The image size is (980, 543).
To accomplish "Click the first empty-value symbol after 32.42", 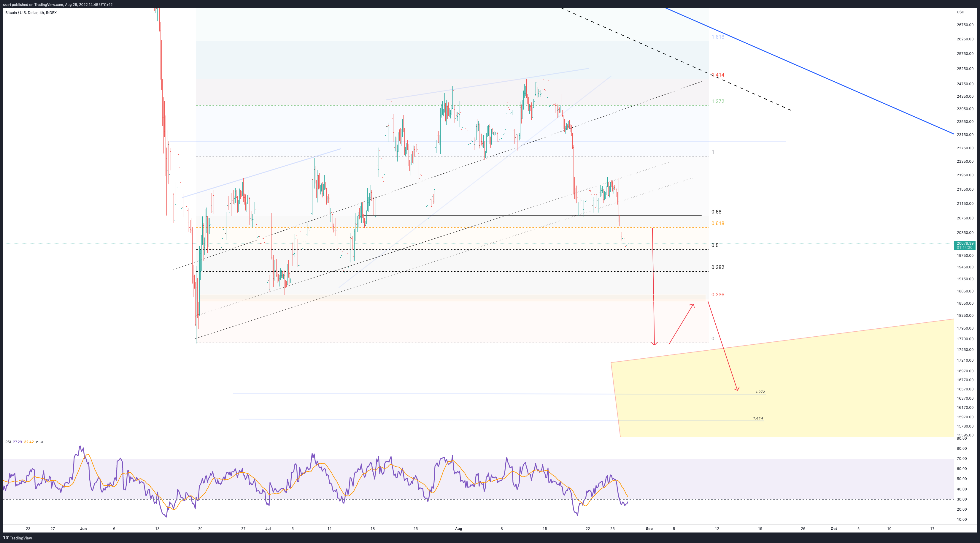I will [37, 442].
